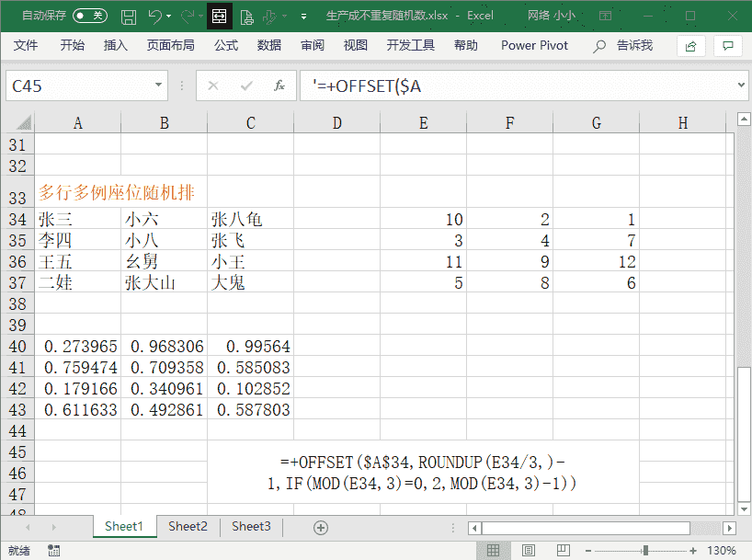Click the macro recording icon in status bar
752x560 pixels.
pyautogui.click(x=53, y=551)
